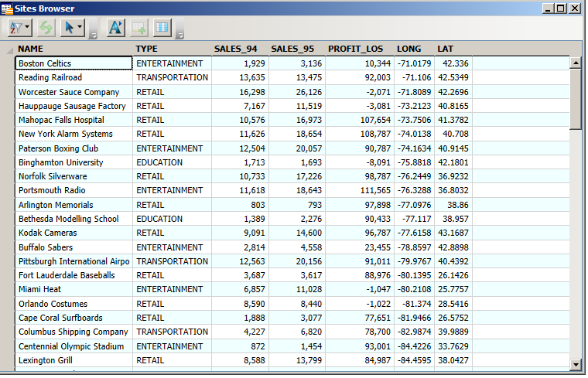Viewport: 588px width, 378px height.
Task: Click longitude value -82.9874
Action: point(415,332)
